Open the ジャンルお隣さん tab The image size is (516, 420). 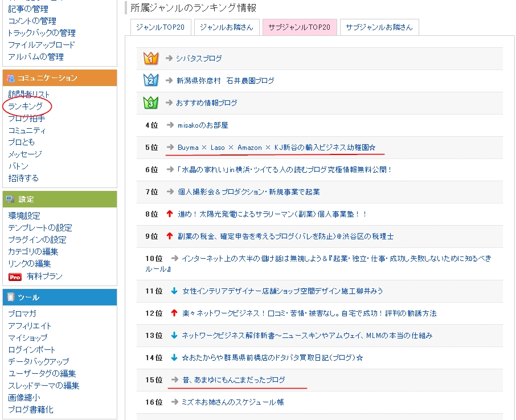click(226, 27)
